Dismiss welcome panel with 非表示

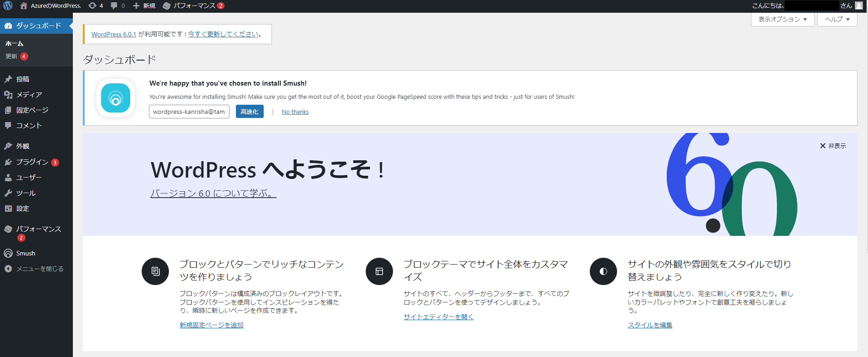833,146
